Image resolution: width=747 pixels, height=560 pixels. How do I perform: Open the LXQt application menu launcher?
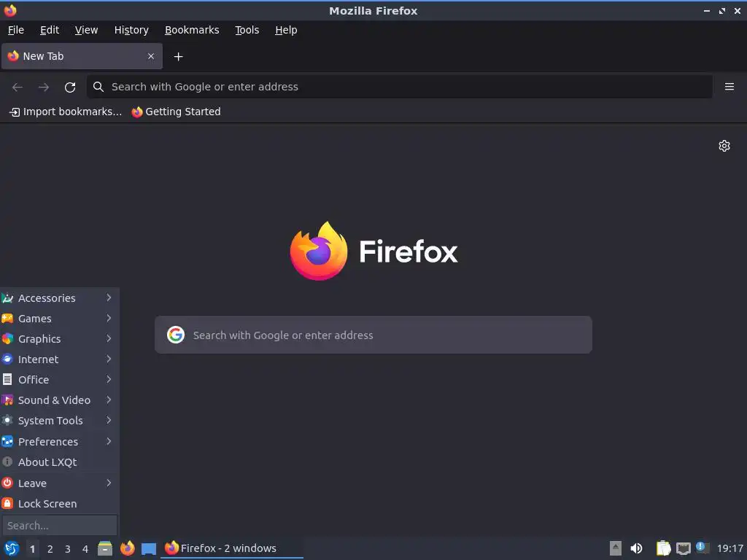tap(12, 548)
